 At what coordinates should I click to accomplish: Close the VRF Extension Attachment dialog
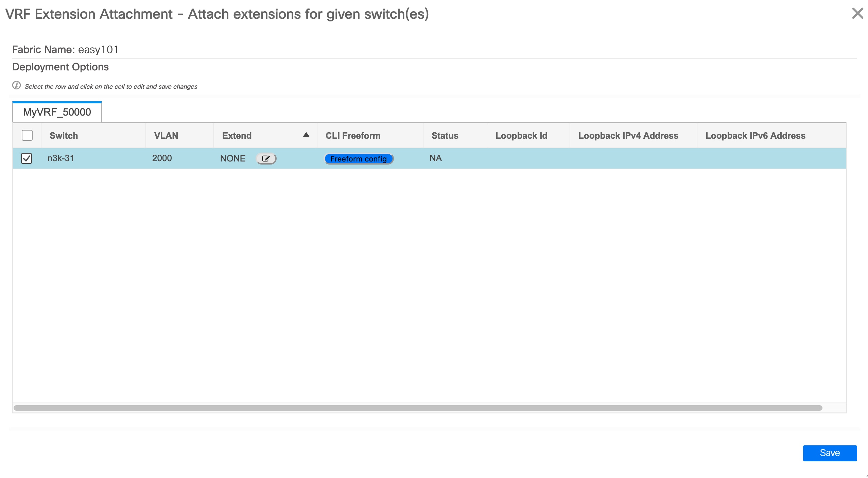tap(858, 14)
